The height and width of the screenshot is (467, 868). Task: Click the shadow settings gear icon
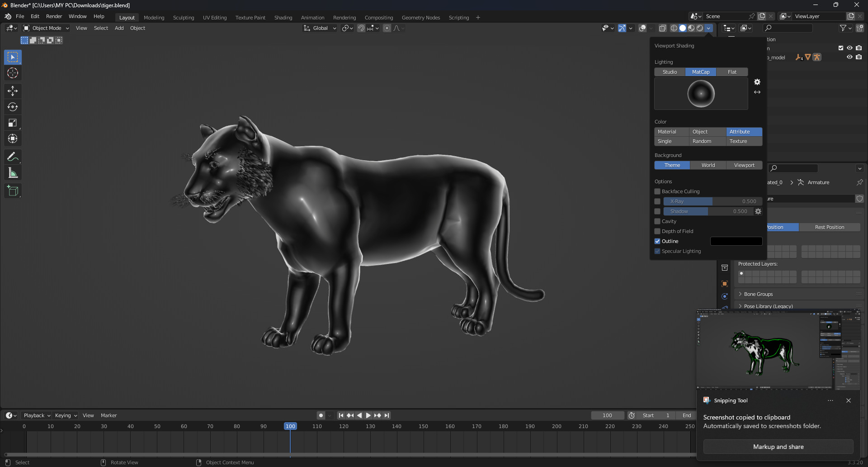[x=758, y=211]
